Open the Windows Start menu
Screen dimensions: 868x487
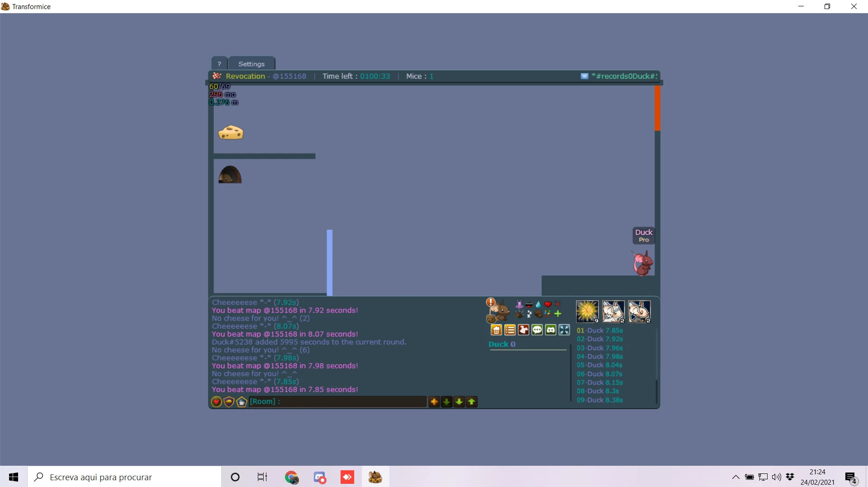14,477
